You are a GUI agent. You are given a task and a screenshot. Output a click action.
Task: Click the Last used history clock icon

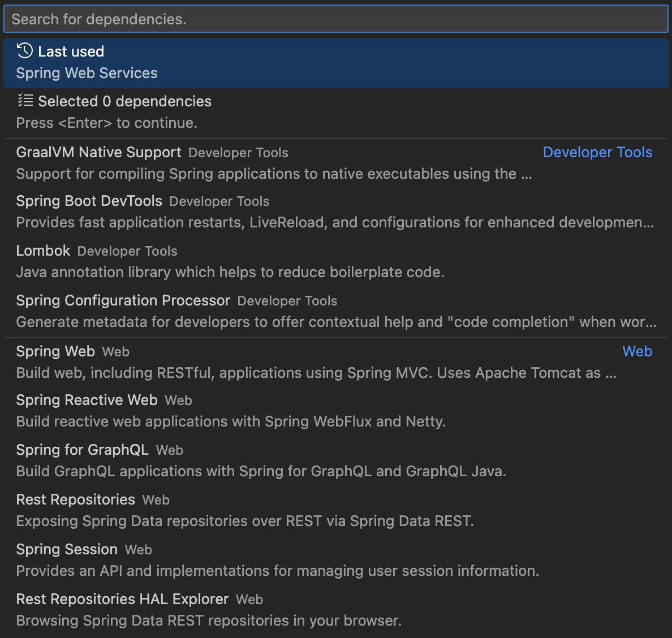24,50
